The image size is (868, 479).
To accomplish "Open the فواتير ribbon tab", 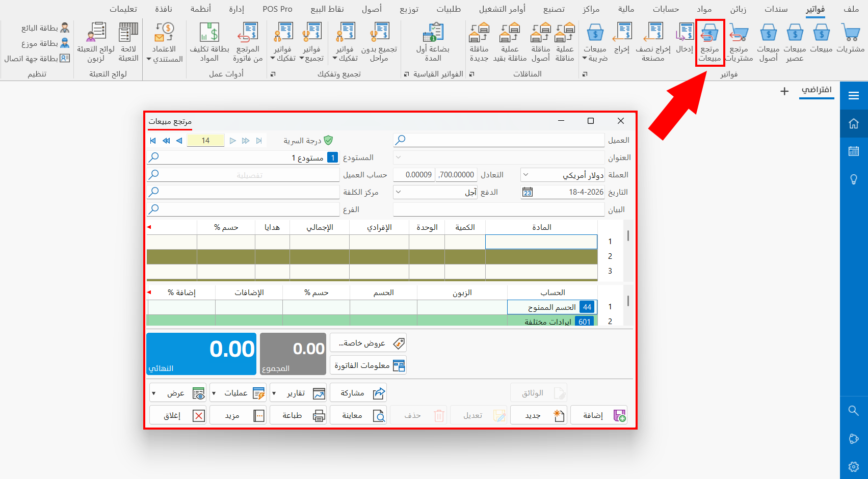I will click(x=815, y=9).
